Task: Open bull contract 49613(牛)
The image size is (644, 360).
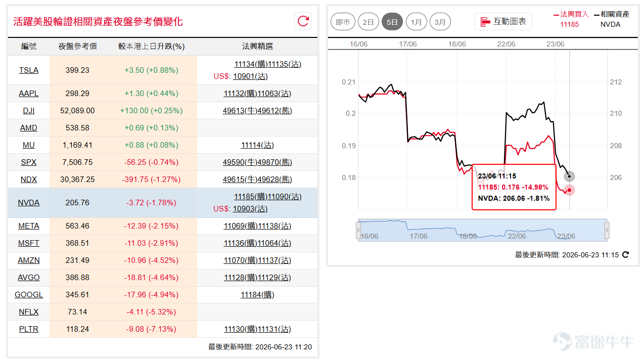Action: (x=240, y=111)
